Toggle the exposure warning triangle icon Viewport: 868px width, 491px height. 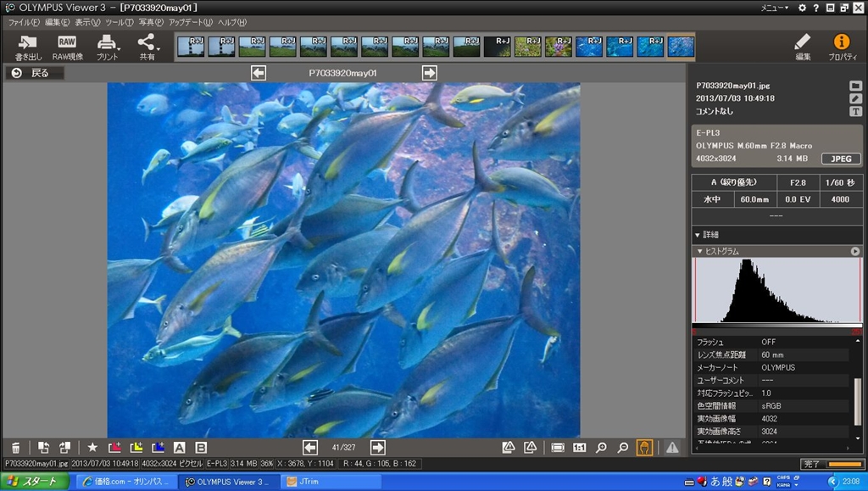click(x=672, y=448)
